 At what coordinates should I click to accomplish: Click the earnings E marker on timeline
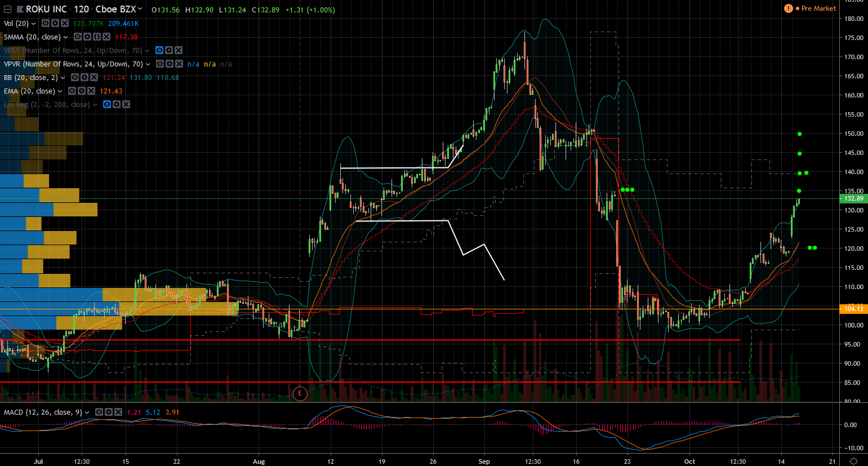300,393
